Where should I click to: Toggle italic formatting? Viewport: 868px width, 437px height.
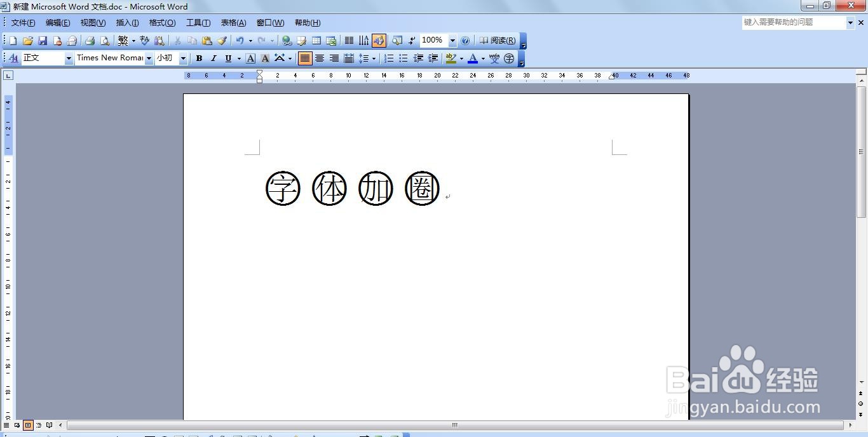tap(214, 58)
